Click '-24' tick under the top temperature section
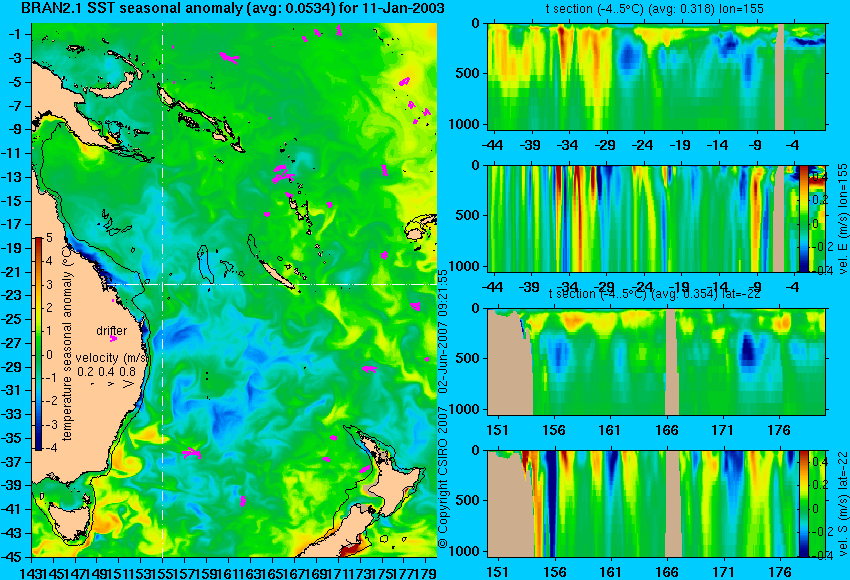850x580 pixels. tap(643, 145)
